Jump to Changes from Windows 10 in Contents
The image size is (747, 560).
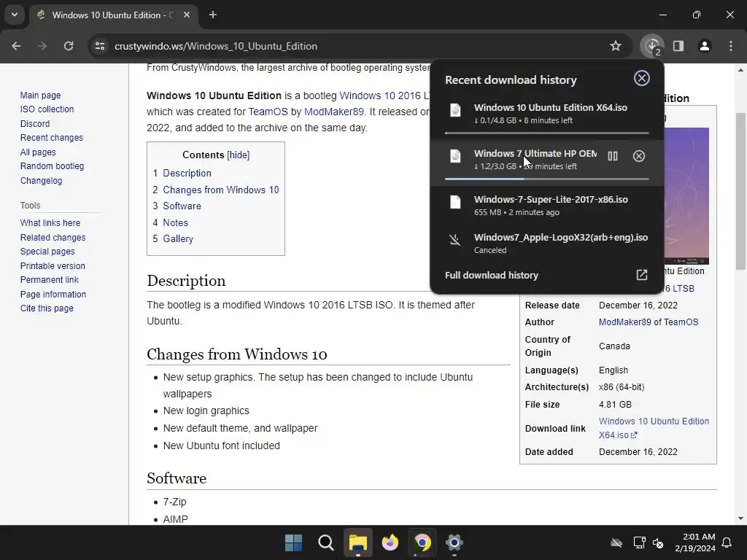pyautogui.click(x=220, y=190)
